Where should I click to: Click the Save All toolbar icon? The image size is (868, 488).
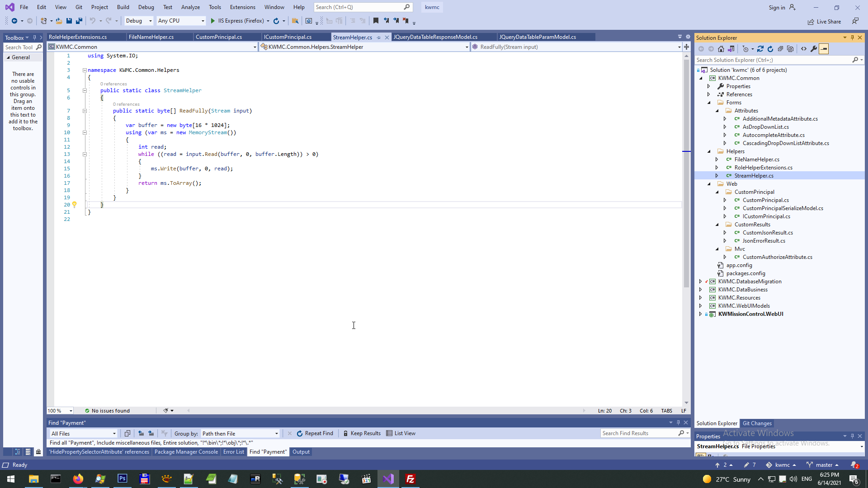pos(79,21)
